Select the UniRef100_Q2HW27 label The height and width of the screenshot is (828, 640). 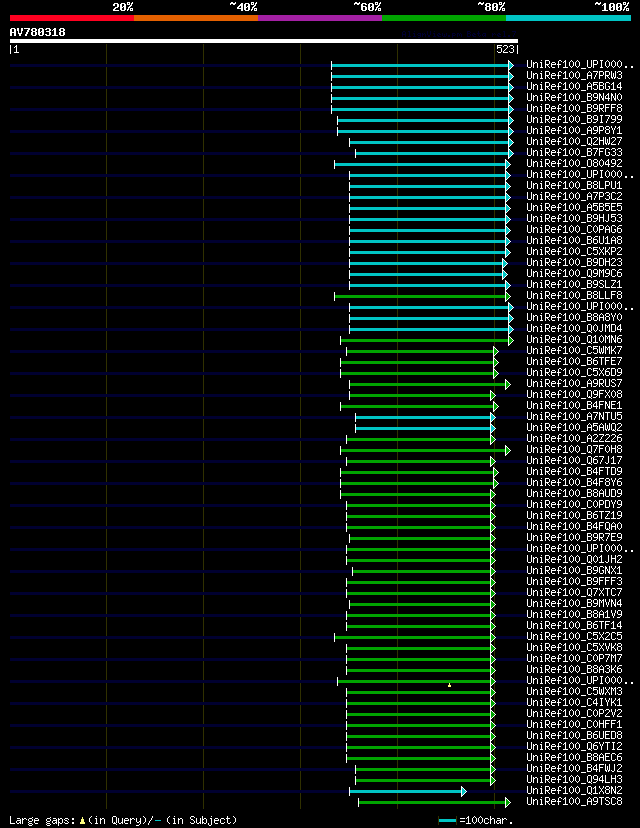574,142
